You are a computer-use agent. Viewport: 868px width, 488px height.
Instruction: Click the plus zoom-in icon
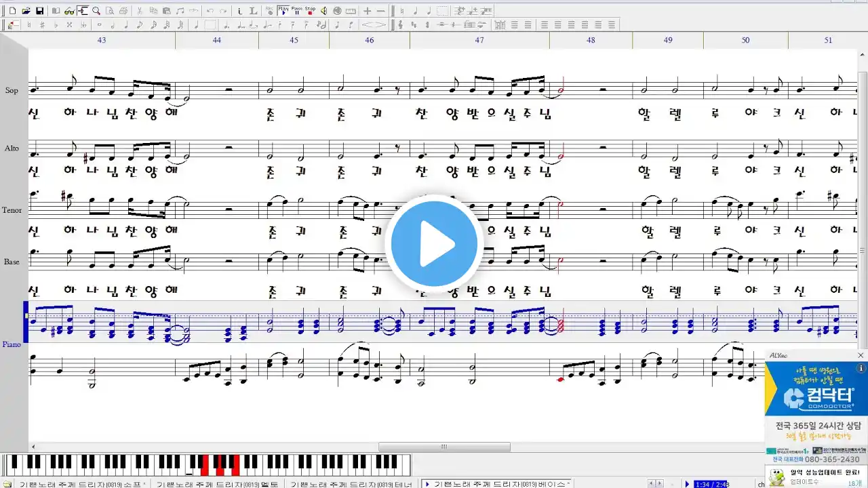click(x=367, y=11)
